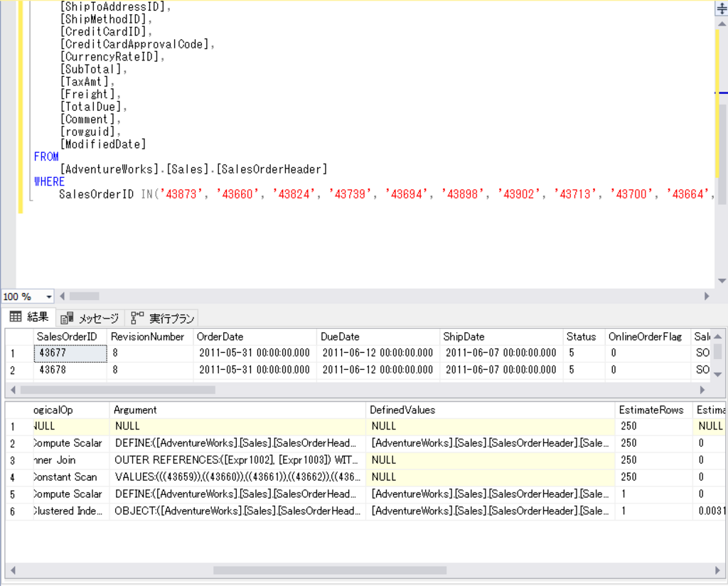Screen dimensions: 728x586
Task: Select plan grid row header 6
Action: click(x=19, y=511)
